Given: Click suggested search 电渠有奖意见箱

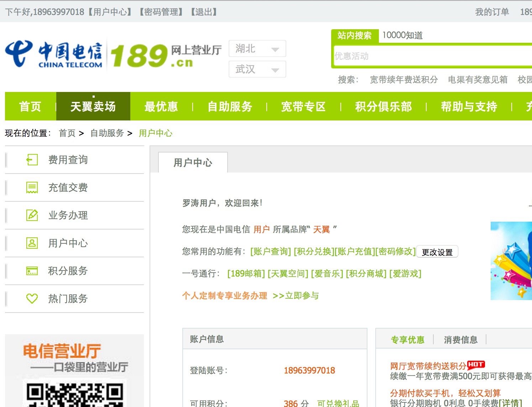Looking at the screenshot, I should coord(478,79).
